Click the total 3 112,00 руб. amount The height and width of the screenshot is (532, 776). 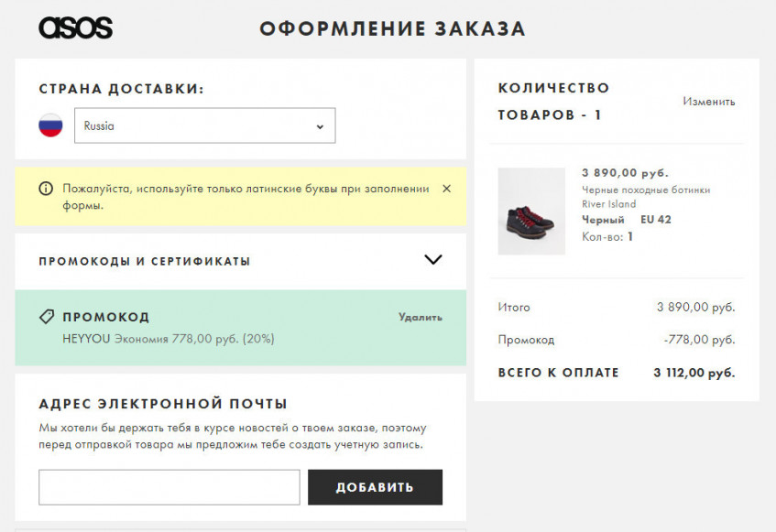tap(694, 373)
